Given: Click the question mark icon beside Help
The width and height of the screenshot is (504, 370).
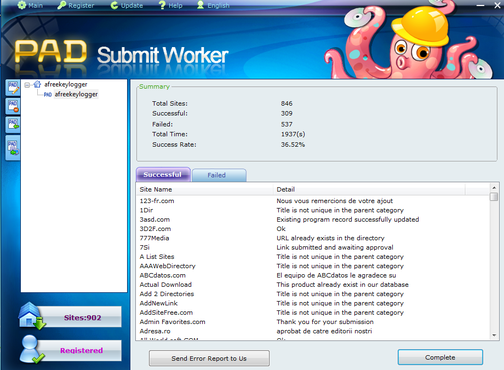Looking at the screenshot, I should click(x=162, y=5).
